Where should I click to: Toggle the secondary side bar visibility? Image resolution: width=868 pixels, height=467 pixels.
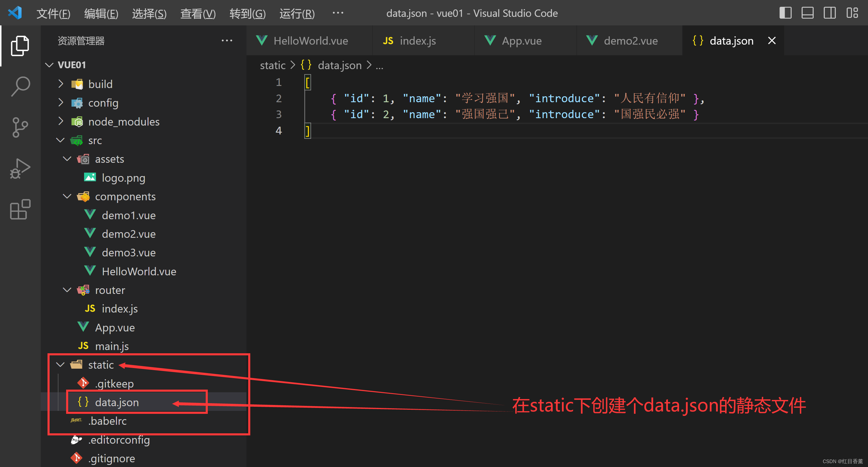click(x=830, y=13)
